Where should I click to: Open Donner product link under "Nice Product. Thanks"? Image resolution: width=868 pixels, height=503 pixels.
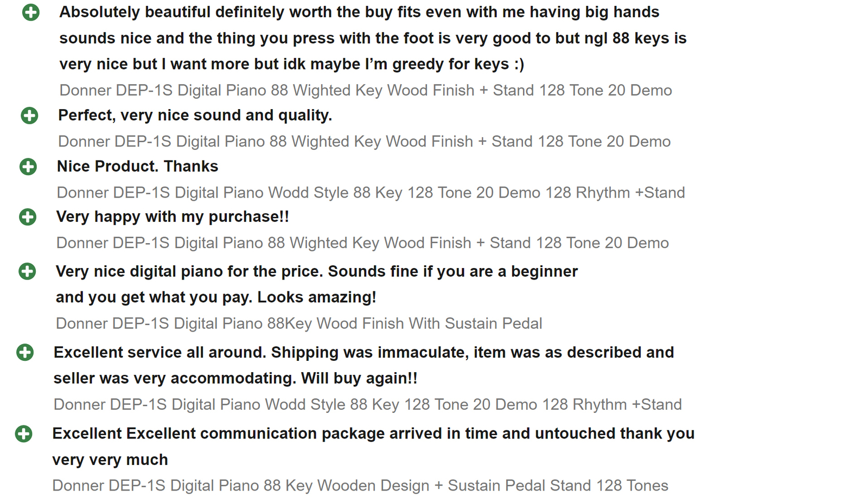371,193
